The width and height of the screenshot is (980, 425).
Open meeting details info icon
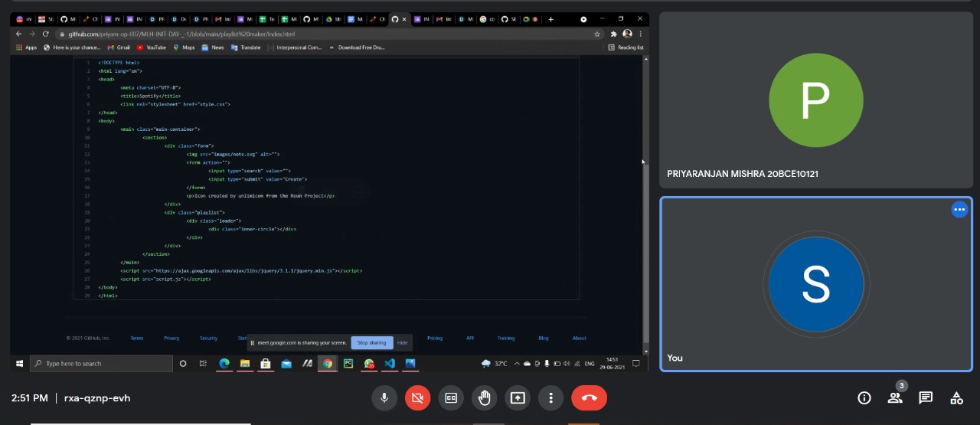(x=864, y=397)
